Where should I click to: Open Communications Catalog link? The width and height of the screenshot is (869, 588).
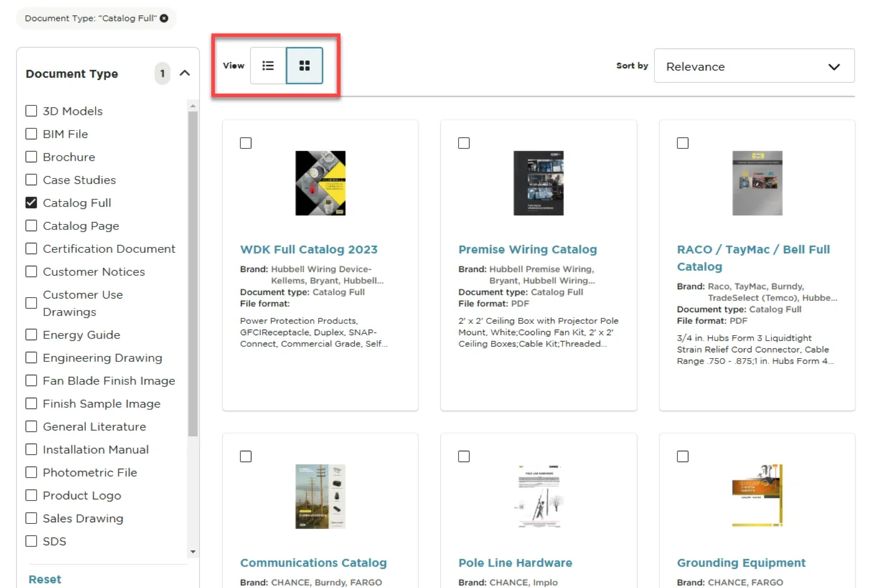pos(314,563)
